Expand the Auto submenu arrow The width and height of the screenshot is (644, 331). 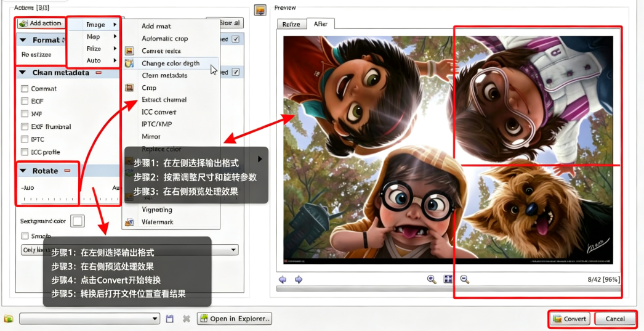tap(115, 60)
